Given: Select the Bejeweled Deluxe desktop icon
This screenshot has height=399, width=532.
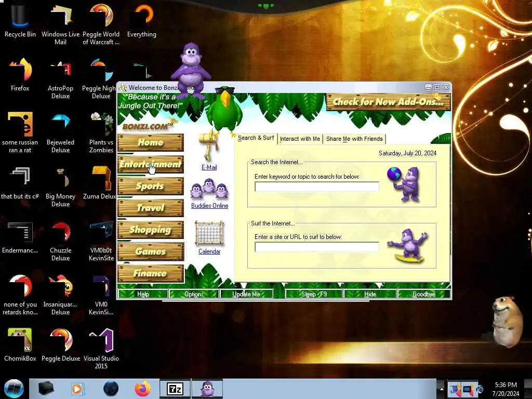Looking at the screenshot, I should point(60,132).
